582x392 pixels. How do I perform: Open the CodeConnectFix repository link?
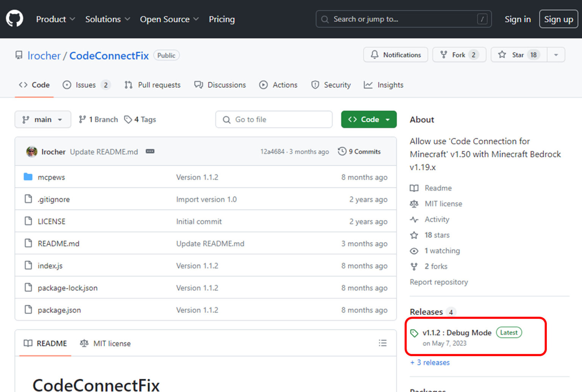[109, 56]
